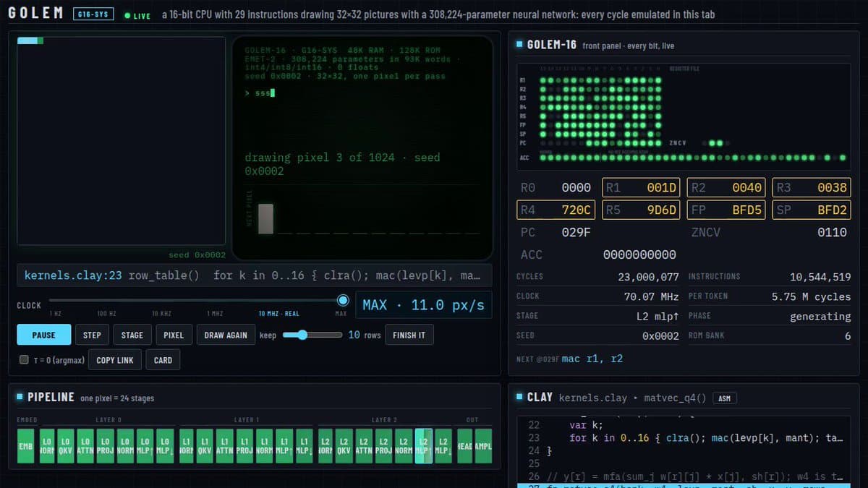Set clock speed to the 1 HZ mark

pos(56,314)
